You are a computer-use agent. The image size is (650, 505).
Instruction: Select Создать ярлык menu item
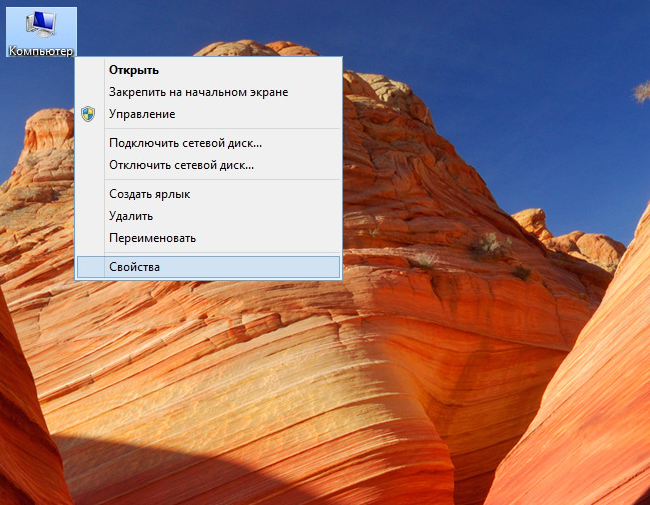[x=149, y=194]
